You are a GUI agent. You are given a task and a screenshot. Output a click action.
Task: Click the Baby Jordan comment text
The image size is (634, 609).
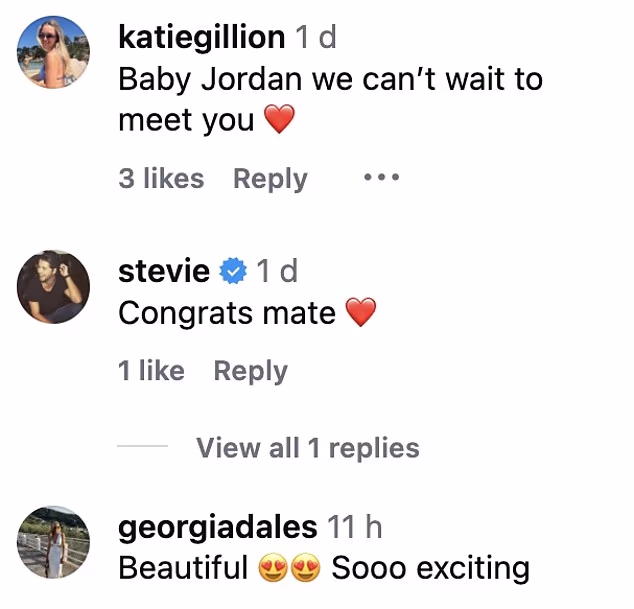click(330, 80)
